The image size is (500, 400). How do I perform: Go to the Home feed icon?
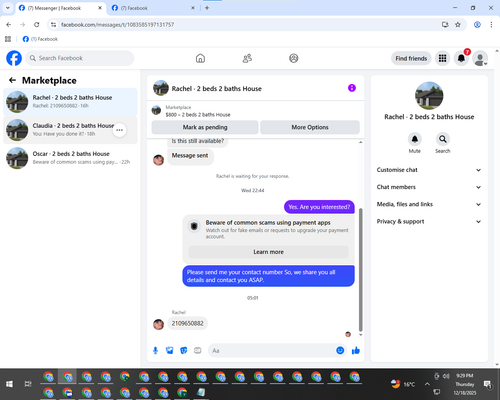(200, 58)
